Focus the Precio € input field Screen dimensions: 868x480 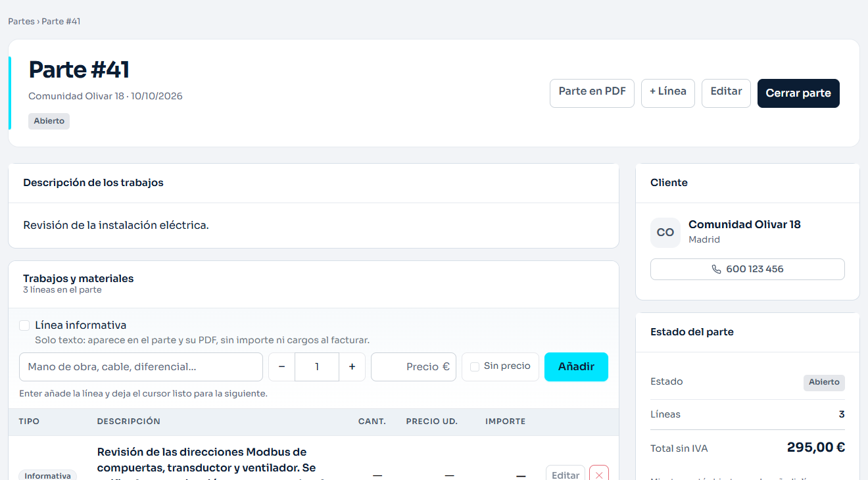point(414,367)
